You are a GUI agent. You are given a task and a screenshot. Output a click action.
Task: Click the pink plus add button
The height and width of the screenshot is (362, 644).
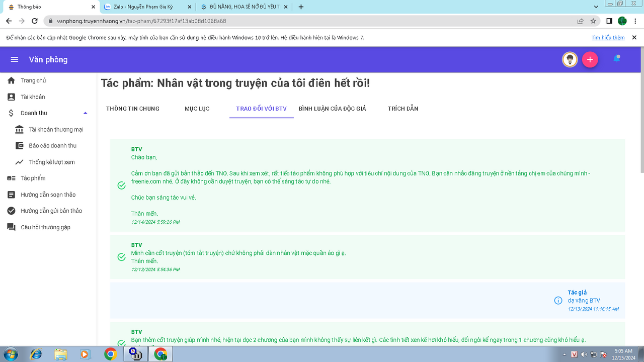(x=590, y=60)
